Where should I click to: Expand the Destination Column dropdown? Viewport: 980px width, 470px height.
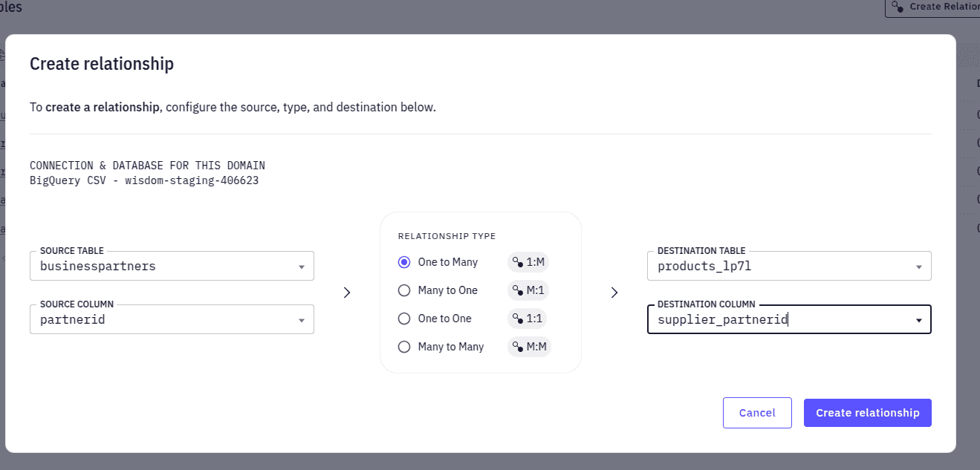[x=919, y=319]
